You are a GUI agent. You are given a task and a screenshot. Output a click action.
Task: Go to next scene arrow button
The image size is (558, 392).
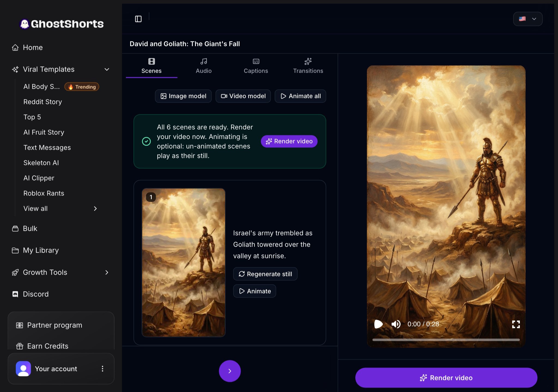click(230, 371)
